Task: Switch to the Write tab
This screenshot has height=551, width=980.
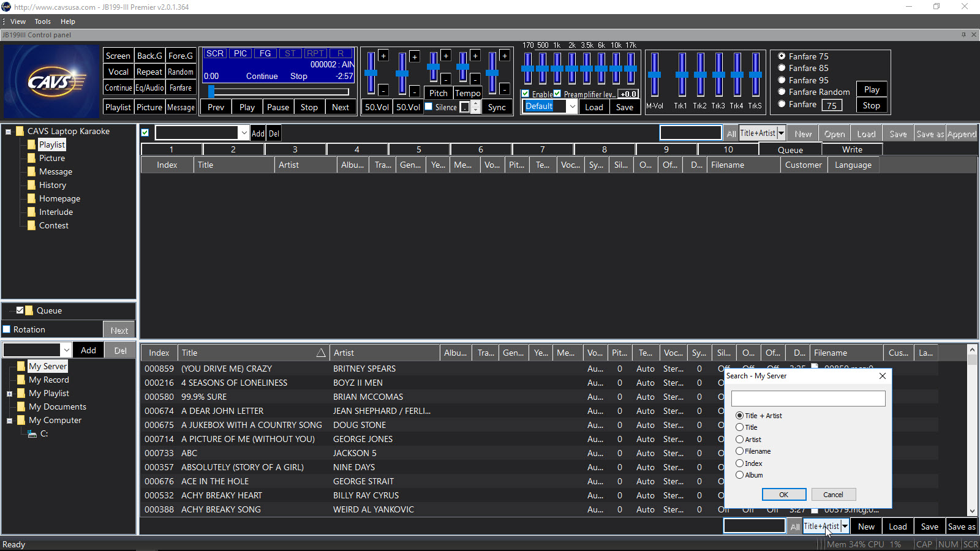Action: tap(852, 149)
